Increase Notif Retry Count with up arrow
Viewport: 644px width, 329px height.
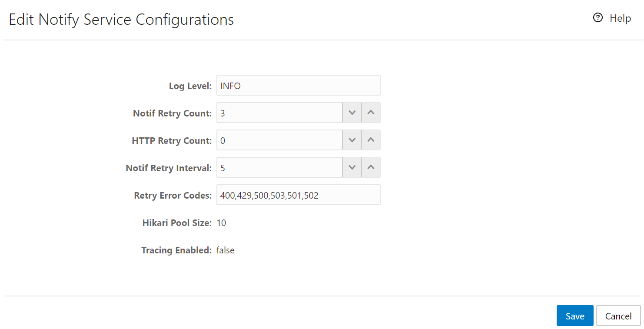click(x=371, y=113)
